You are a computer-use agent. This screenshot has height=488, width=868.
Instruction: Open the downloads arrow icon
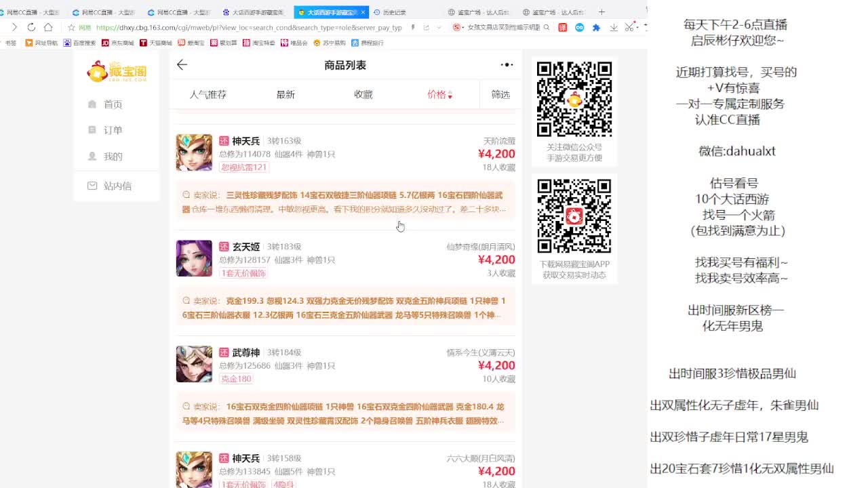(x=614, y=28)
